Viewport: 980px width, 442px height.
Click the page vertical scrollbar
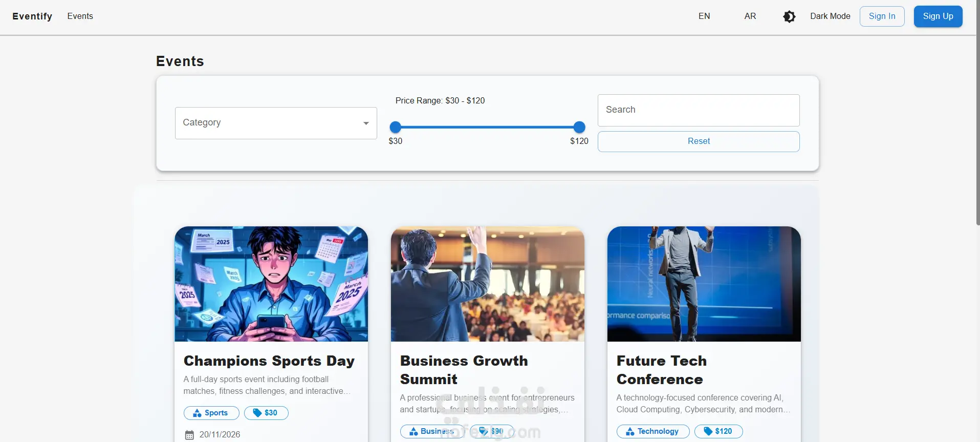pyautogui.click(x=977, y=113)
